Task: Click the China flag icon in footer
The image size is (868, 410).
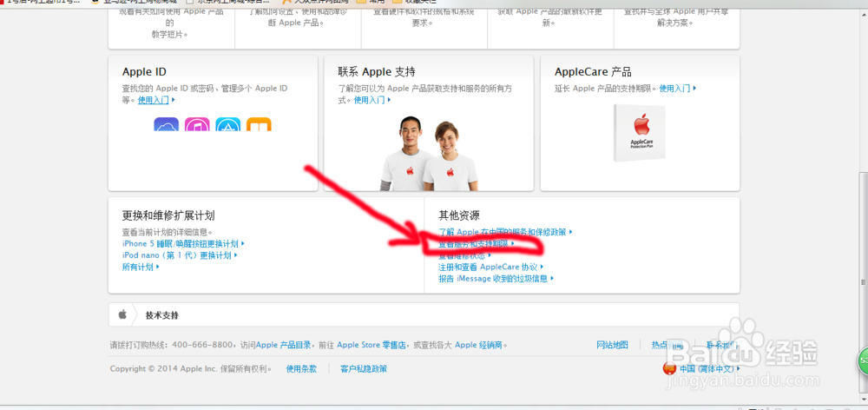Action: [670, 368]
